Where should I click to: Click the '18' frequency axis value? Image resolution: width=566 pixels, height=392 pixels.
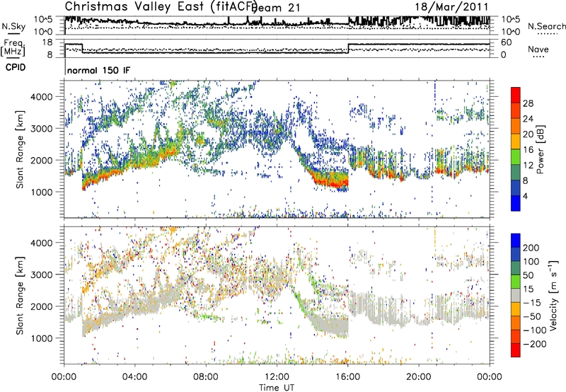(x=47, y=42)
